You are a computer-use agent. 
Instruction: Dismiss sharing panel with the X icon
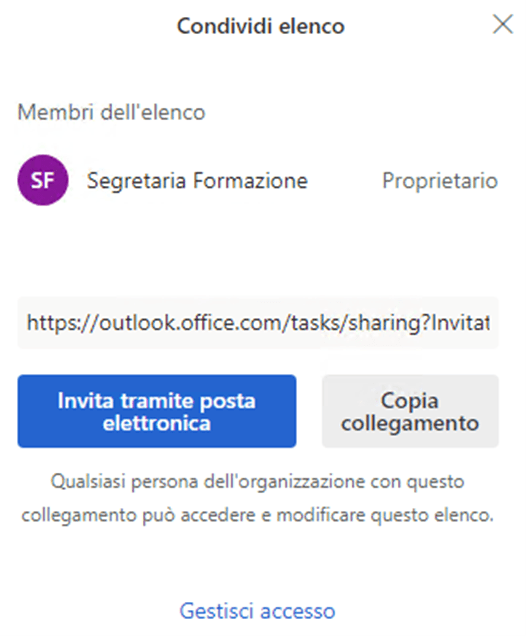(x=502, y=24)
